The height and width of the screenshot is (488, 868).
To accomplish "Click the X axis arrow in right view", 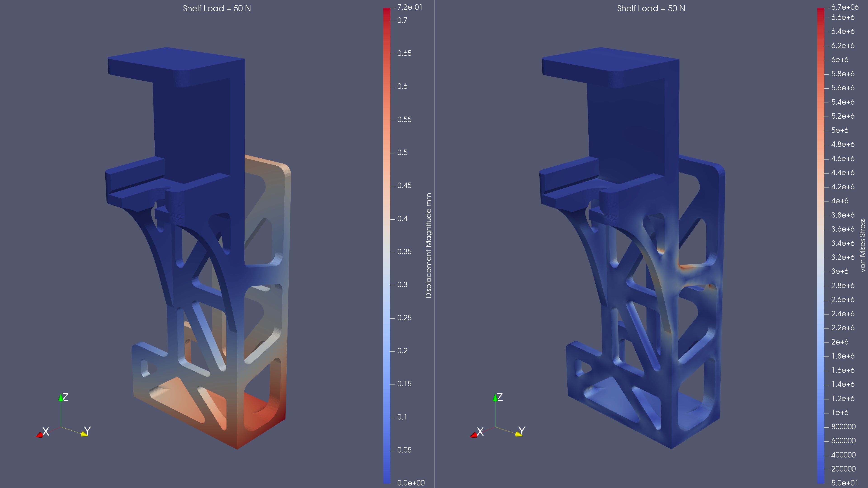I will click(474, 435).
